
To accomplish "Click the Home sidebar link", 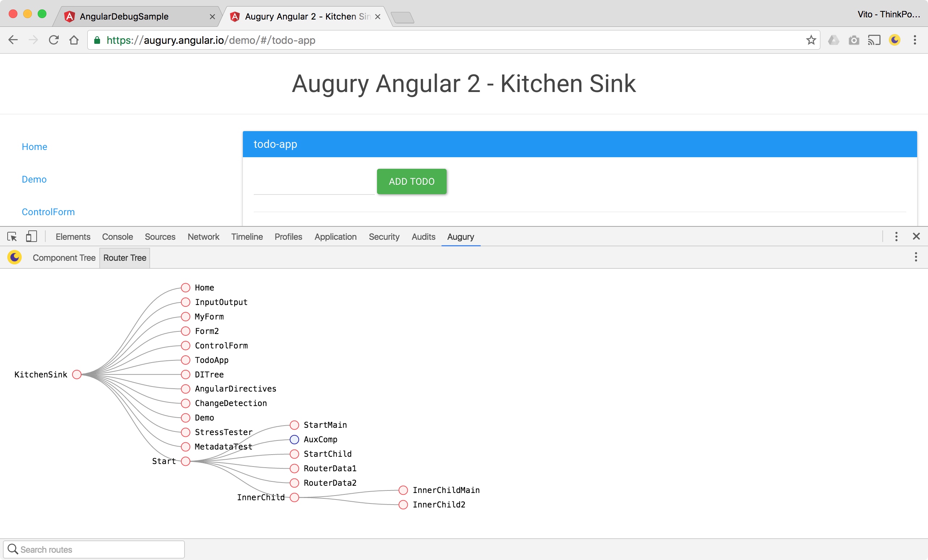I will click(34, 147).
